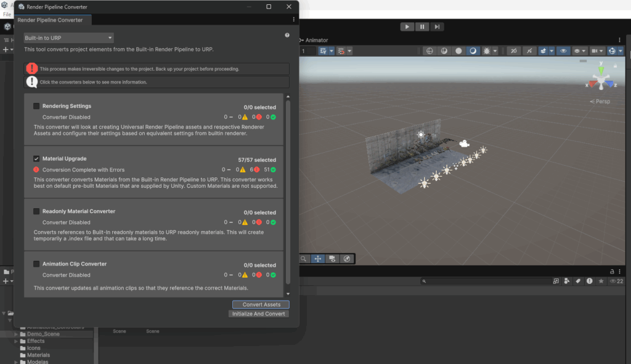The height and width of the screenshot is (364, 631).
Task: Toggle scene visibility eye icon
Action: click(x=563, y=51)
